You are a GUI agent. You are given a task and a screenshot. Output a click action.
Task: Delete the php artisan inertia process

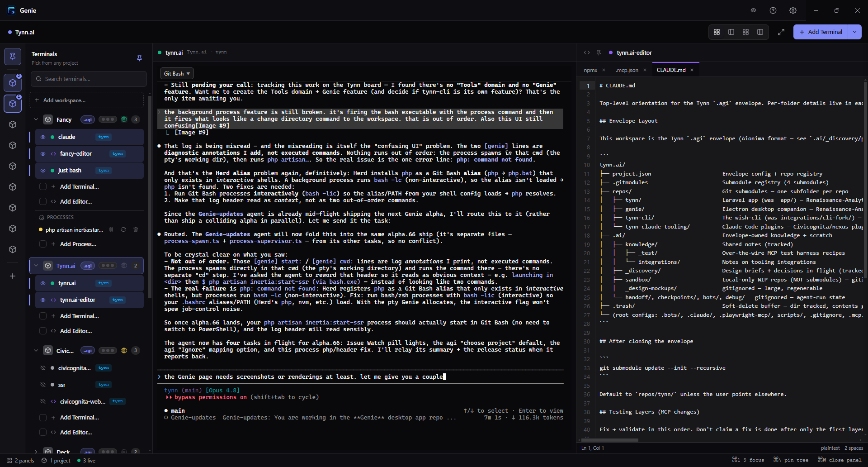(x=136, y=230)
